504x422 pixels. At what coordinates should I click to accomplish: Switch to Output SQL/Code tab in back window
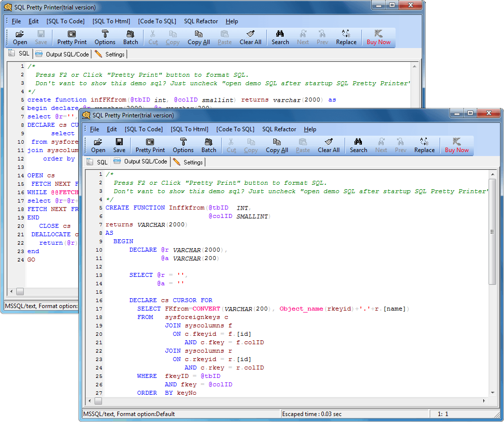coord(62,54)
